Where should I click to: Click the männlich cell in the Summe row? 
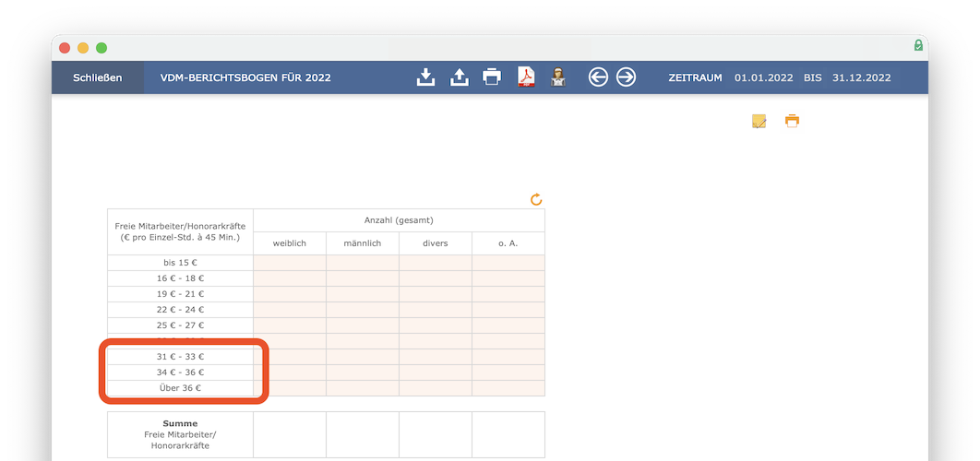363,434
